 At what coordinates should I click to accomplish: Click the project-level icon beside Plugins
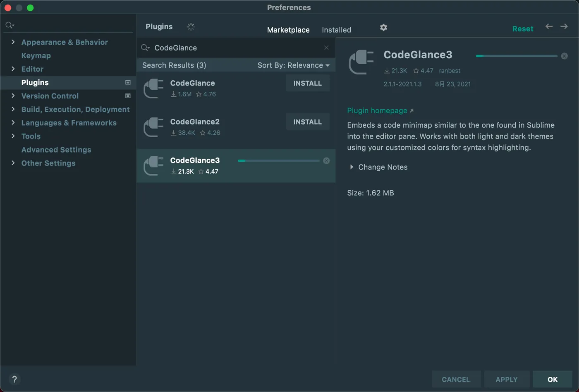pyautogui.click(x=128, y=82)
